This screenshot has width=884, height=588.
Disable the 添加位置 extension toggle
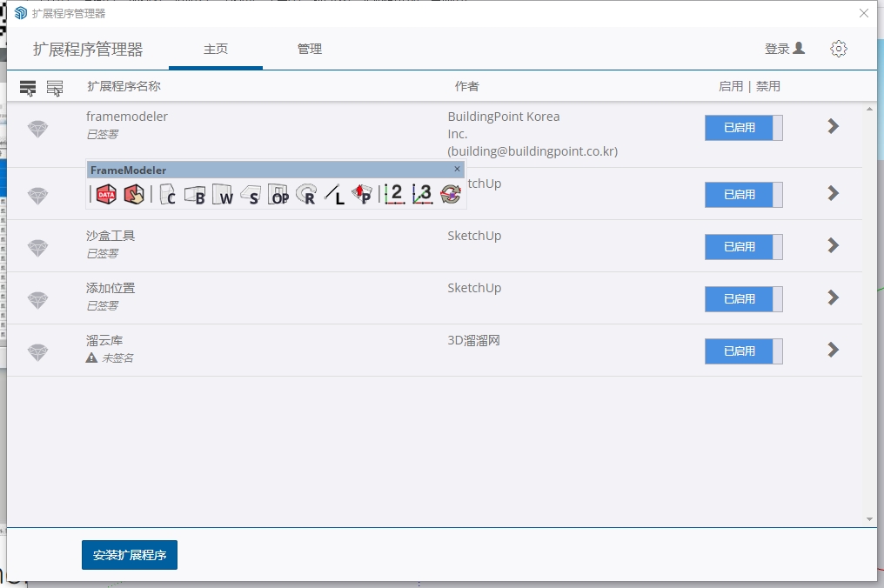click(x=744, y=299)
